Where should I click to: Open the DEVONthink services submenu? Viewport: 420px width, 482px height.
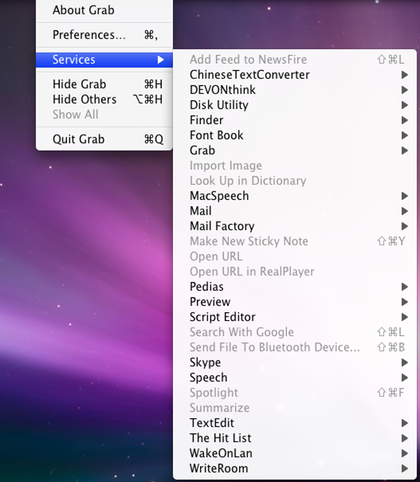(295, 90)
